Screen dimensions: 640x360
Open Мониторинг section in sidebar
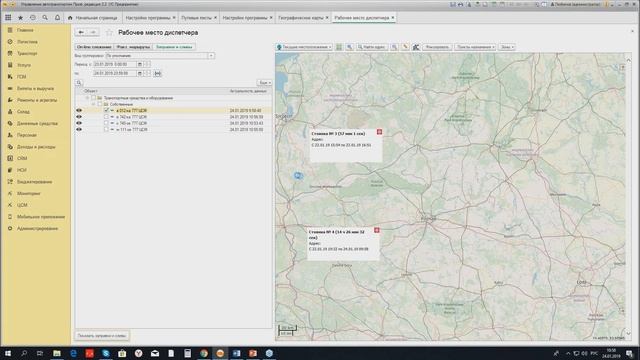(29, 193)
